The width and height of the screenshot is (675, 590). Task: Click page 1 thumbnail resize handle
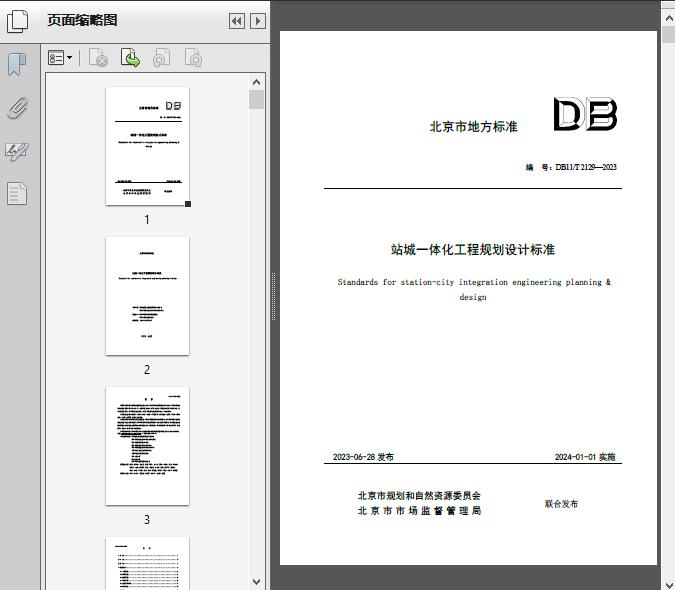pyautogui.click(x=188, y=204)
